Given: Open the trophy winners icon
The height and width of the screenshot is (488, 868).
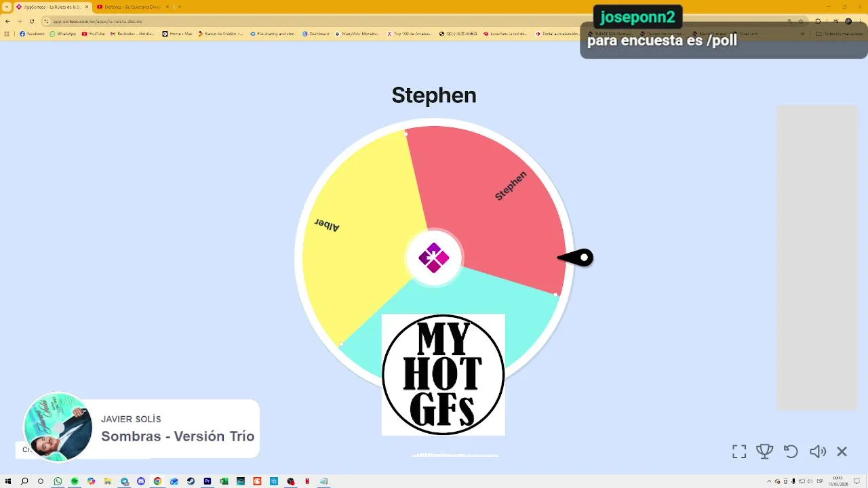Looking at the screenshot, I should pyautogui.click(x=765, y=451).
